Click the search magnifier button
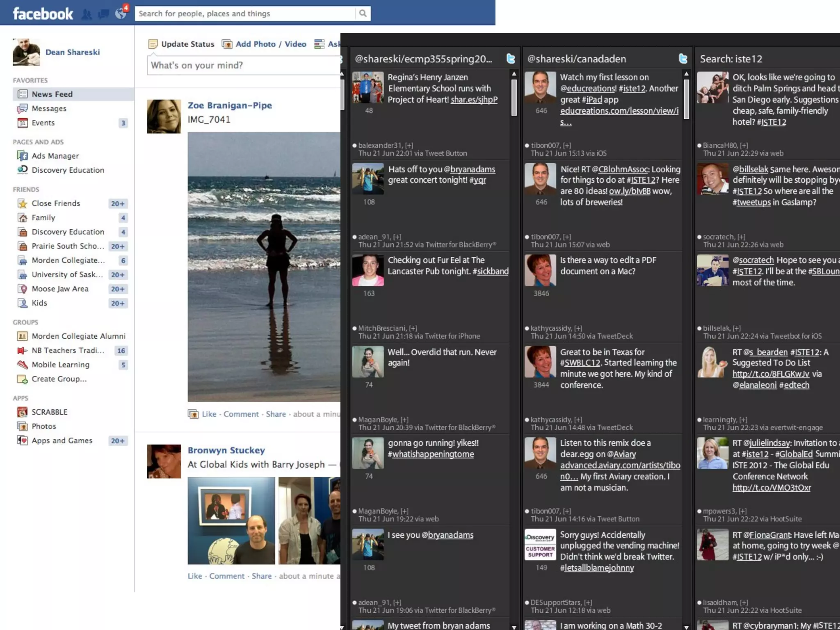 click(363, 14)
